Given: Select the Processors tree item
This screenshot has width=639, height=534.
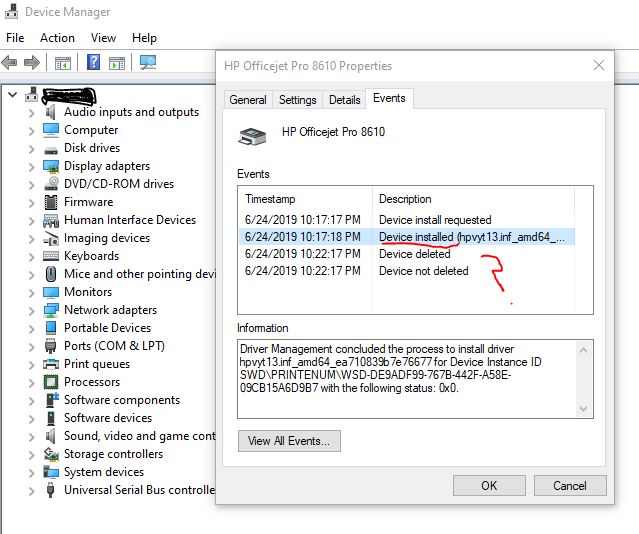Looking at the screenshot, I should click(91, 382).
